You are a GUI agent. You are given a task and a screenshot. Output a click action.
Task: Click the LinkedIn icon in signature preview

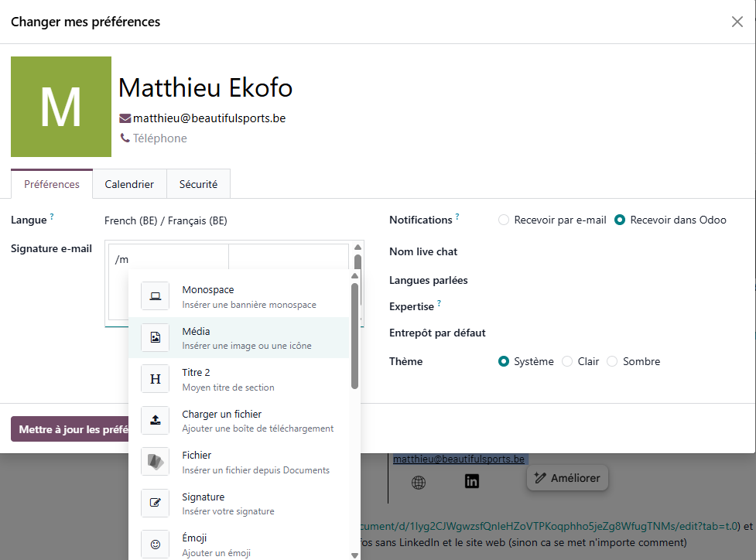pos(472,481)
